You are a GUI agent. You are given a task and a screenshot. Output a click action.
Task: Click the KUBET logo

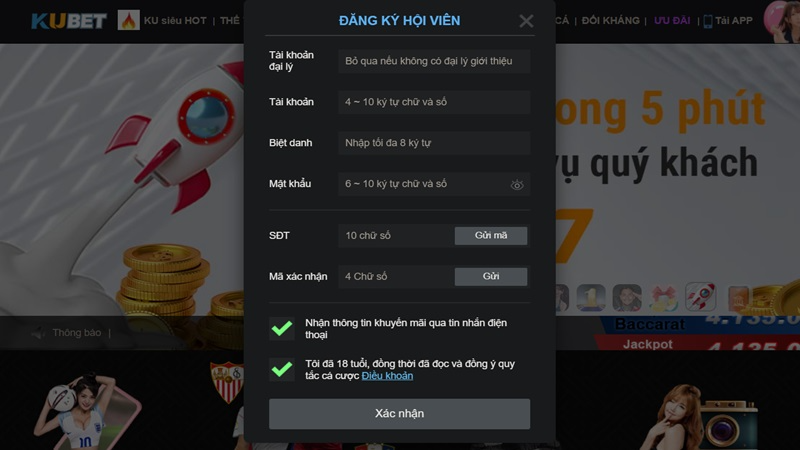(69, 21)
